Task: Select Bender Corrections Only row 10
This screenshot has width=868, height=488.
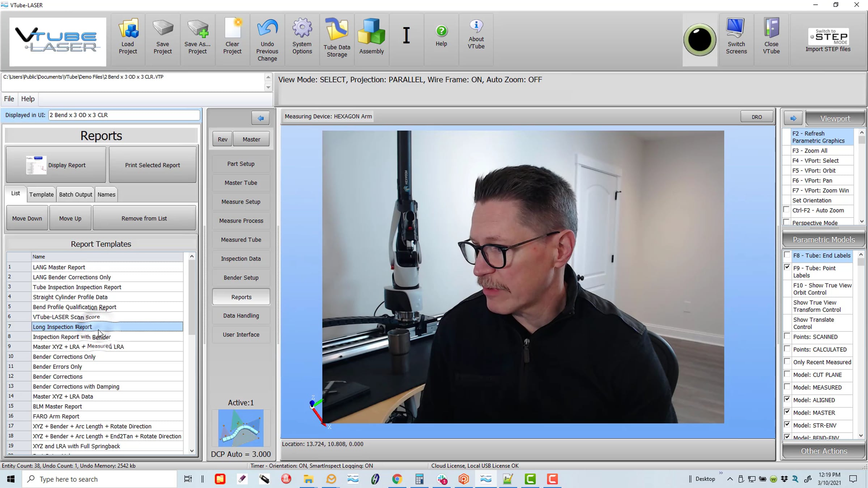Action: click(107, 356)
